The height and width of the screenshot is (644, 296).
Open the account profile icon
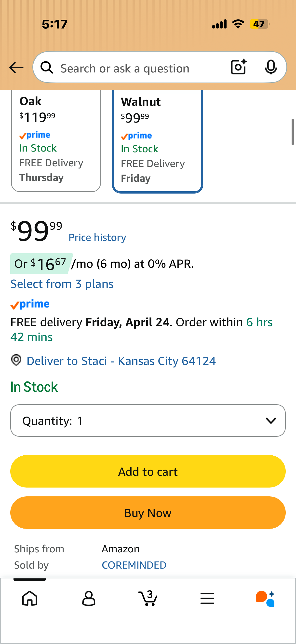(89, 599)
